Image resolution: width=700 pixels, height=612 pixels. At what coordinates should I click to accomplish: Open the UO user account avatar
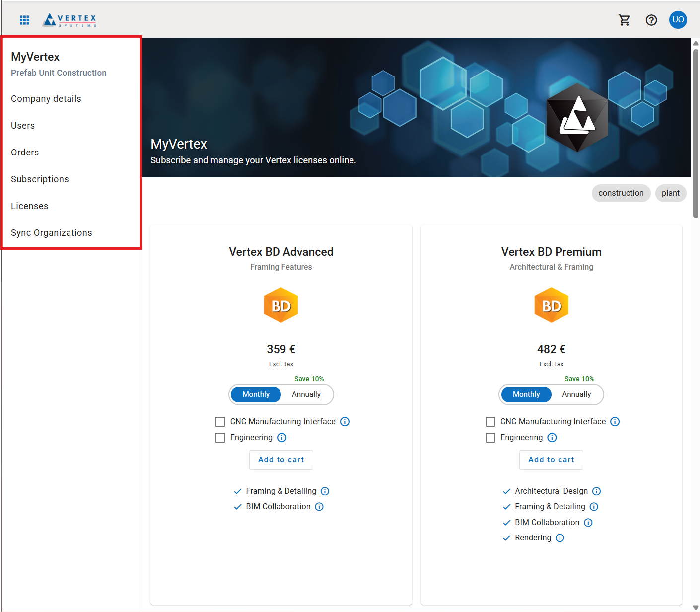[x=678, y=20]
